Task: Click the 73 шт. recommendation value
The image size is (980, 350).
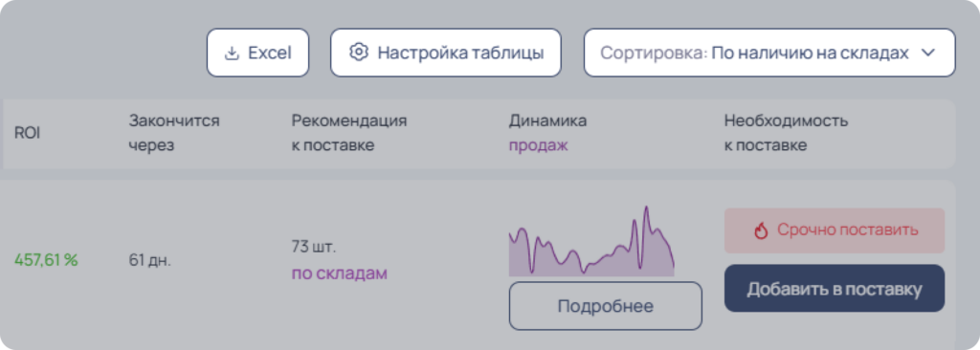Action: point(314,247)
